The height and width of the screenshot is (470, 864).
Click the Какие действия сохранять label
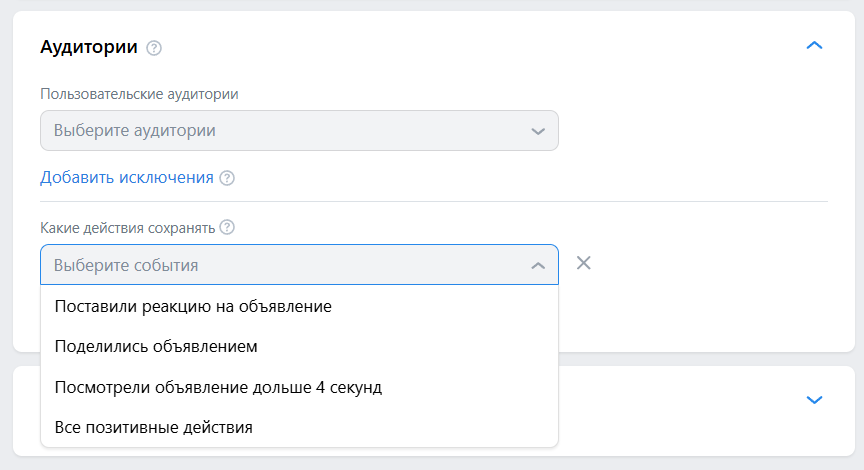[x=127, y=228]
